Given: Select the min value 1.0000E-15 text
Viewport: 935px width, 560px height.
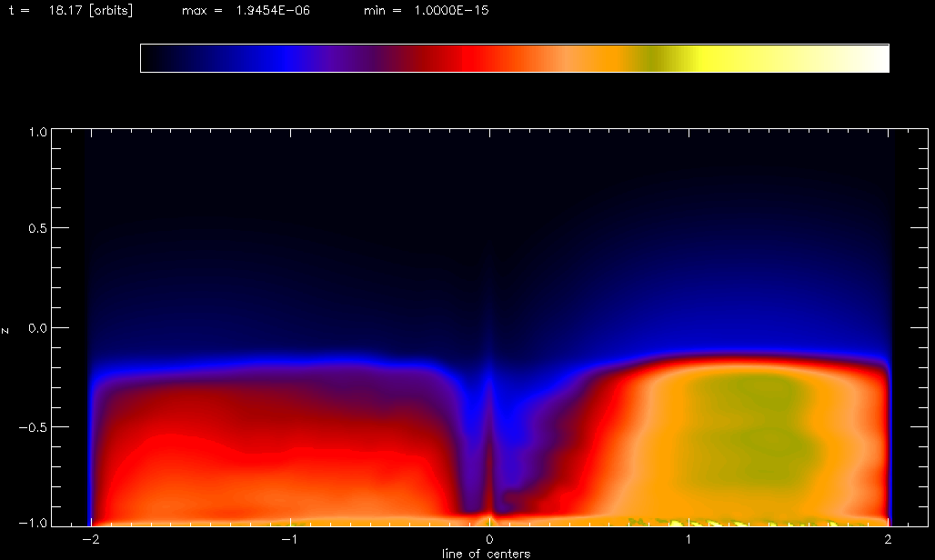Looking at the screenshot, I should coord(426,11).
